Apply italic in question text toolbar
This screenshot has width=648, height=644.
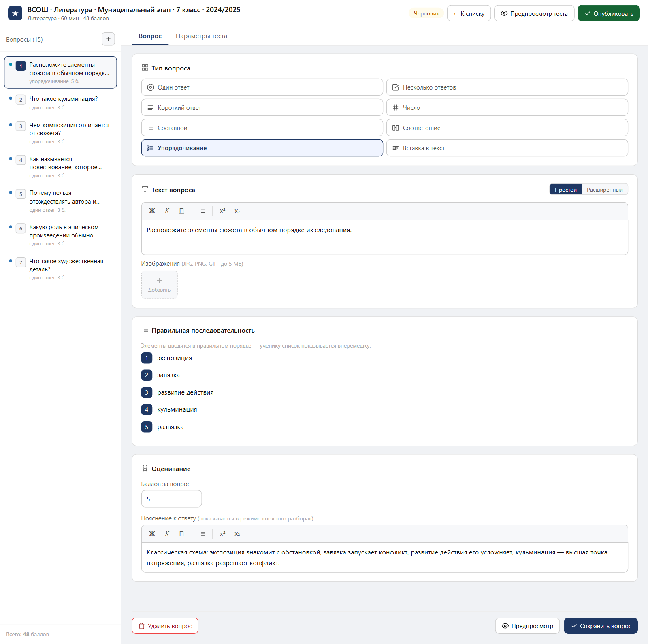point(167,211)
